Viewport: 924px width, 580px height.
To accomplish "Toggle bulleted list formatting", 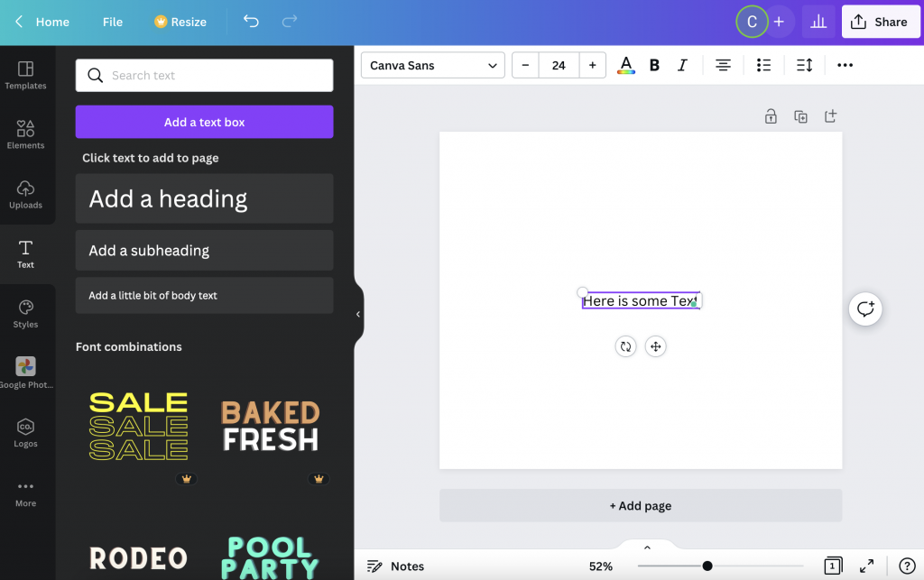I will [763, 65].
